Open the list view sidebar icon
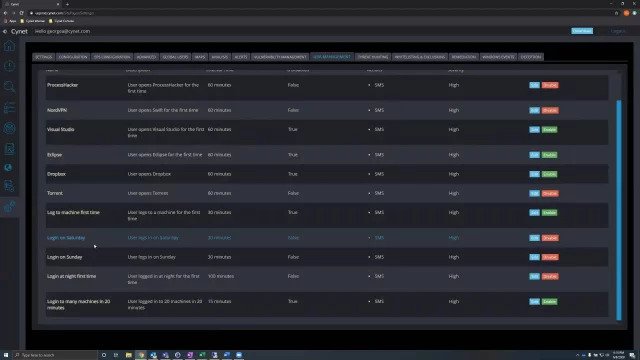 (x=9, y=107)
